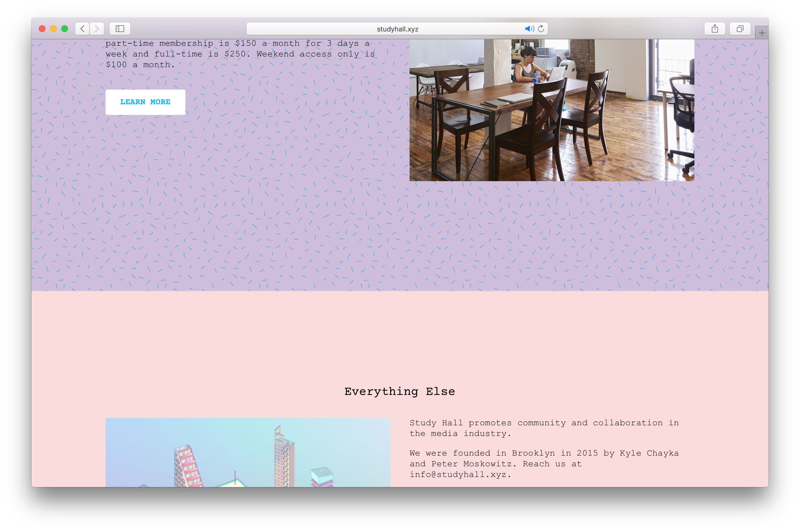Select 'Study Hall promotes community' paragraph
Viewport: 800px width, 532px height.
pyautogui.click(x=544, y=428)
